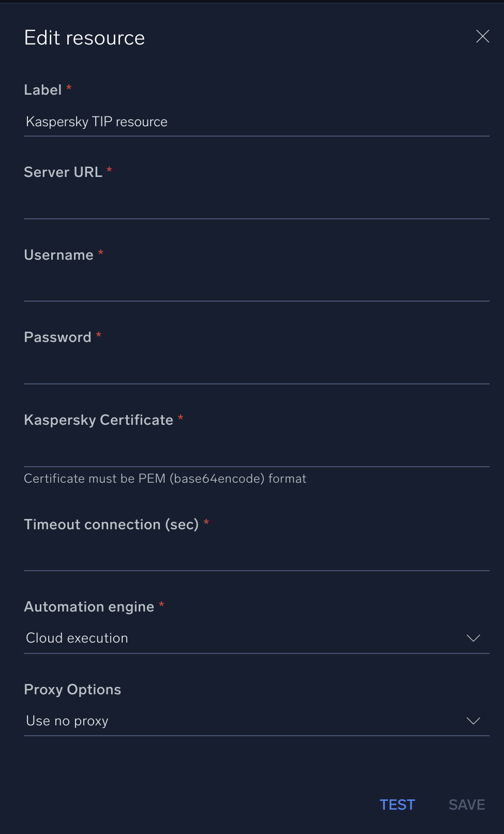504x834 pixels.
Task: Click the SAVE button
Action: tap(466, 804)
